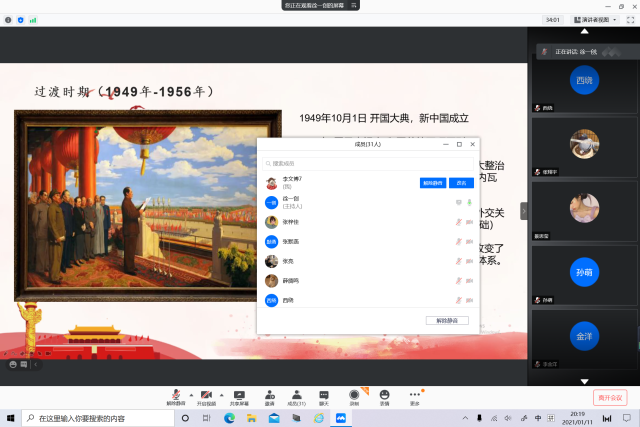
Task: Click the 邀请 invite icon
Action: point(269,394)
